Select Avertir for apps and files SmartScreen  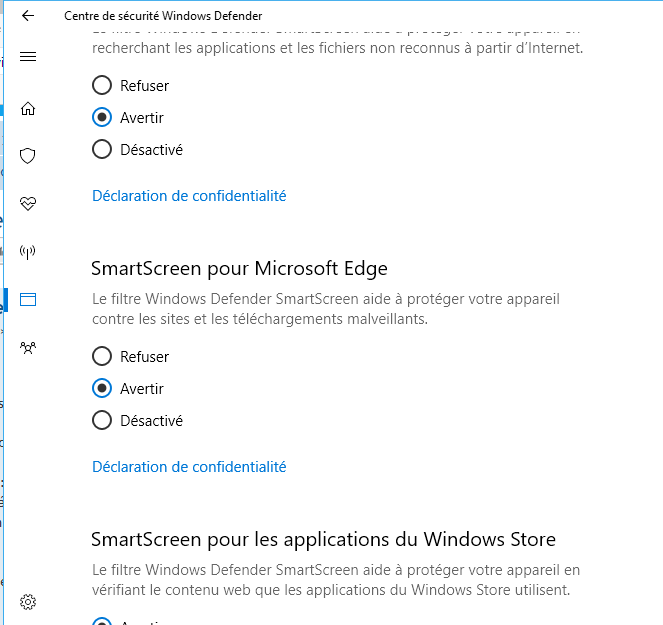128,118
